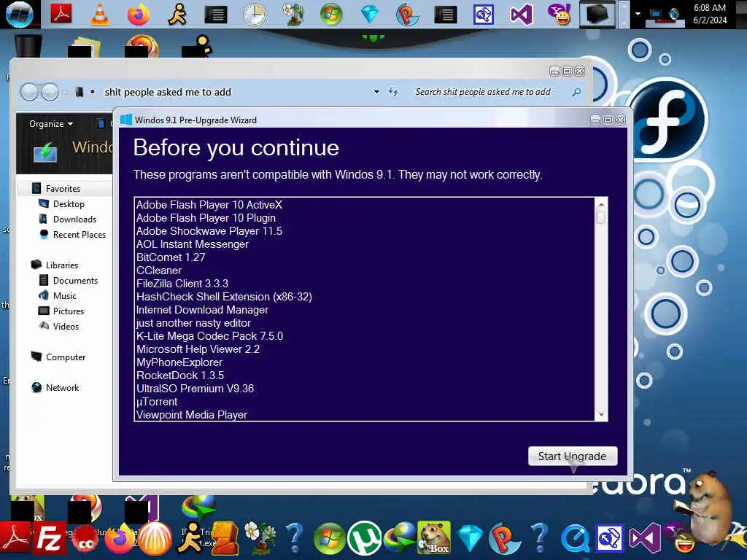Open the Explorer address bar history dropdown
The width and height of the screenshot is (747, 560).
pos(377,92)
